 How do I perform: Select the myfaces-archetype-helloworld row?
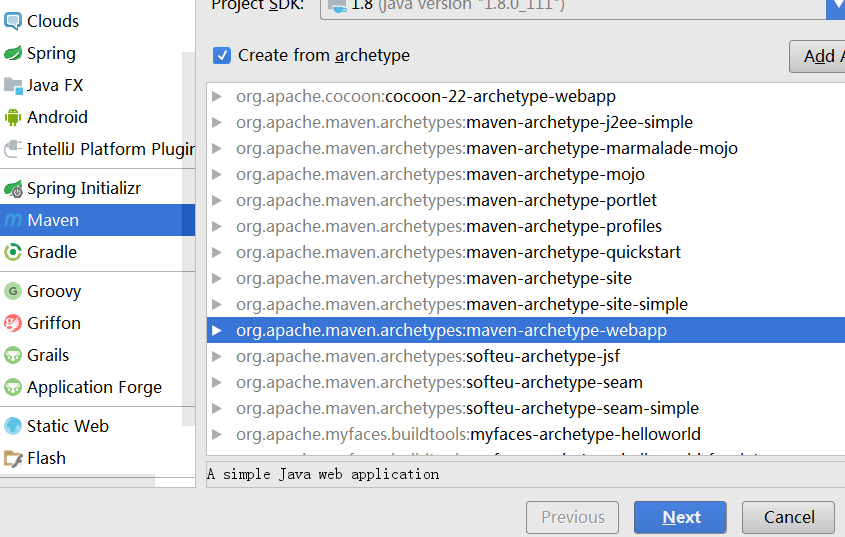click(x=526, y=434)
